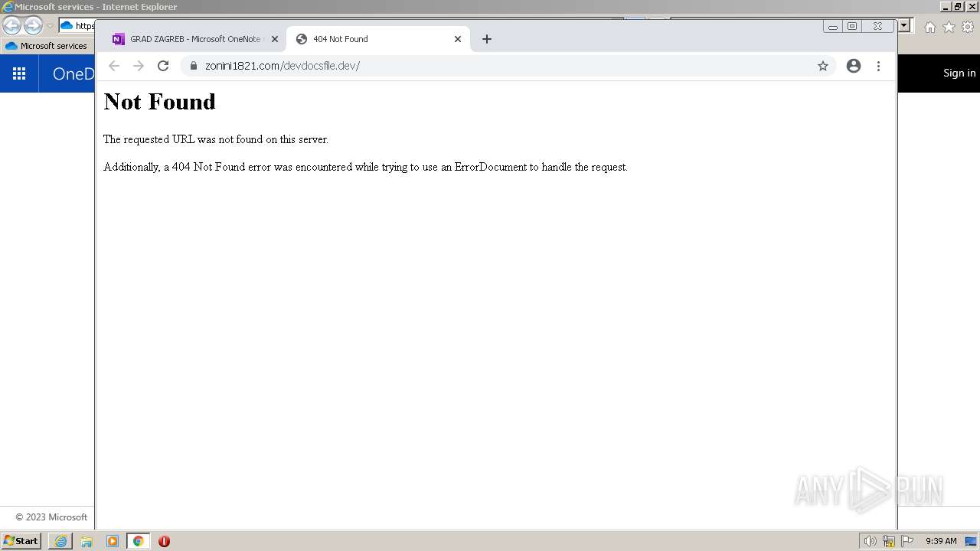
Task: Open Internet Explorer Home icon
Action: point(929,27)
